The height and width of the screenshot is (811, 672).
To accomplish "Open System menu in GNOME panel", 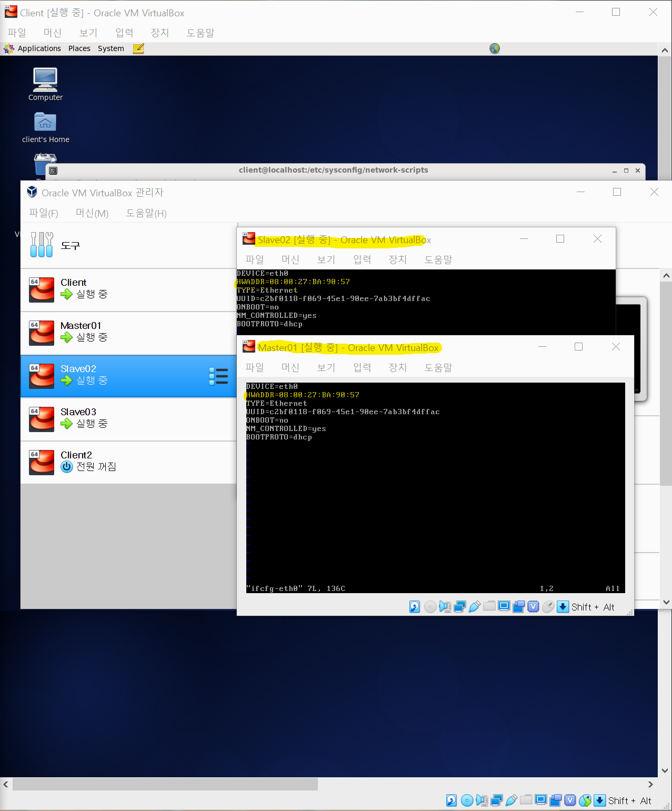I will 111,48.
